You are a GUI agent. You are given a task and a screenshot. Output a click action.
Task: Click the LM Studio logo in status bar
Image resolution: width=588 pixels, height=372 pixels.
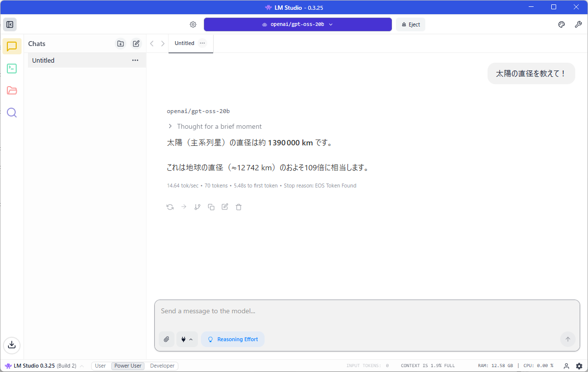coord(8,366)
